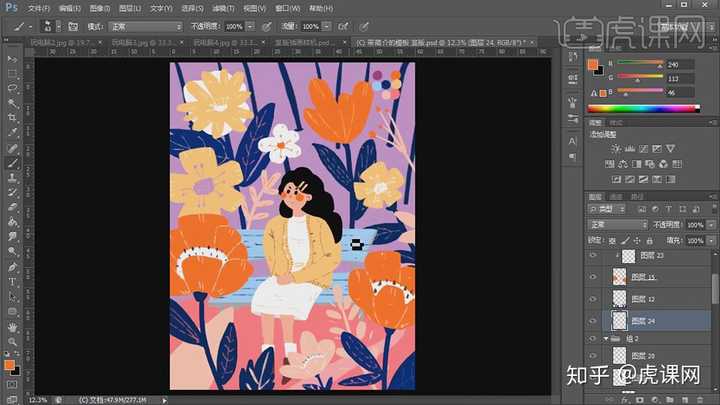The width and height of the screenshot is (720, 405).
Task: Select the Horizontal Type tool
Action: tap(12, 281)
